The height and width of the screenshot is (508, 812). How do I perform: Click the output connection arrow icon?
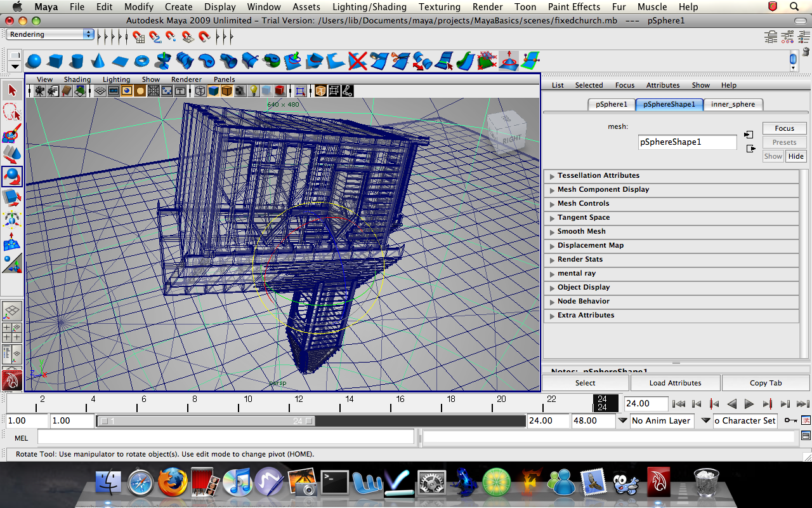coord(751,149)
